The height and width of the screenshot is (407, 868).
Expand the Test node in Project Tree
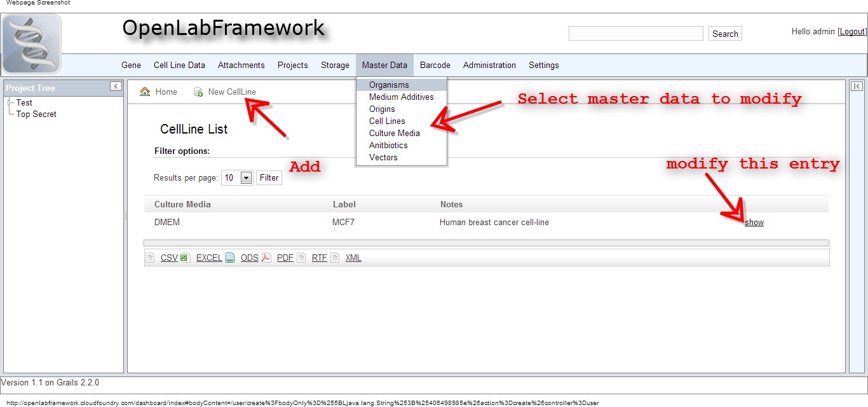point(8,102)
